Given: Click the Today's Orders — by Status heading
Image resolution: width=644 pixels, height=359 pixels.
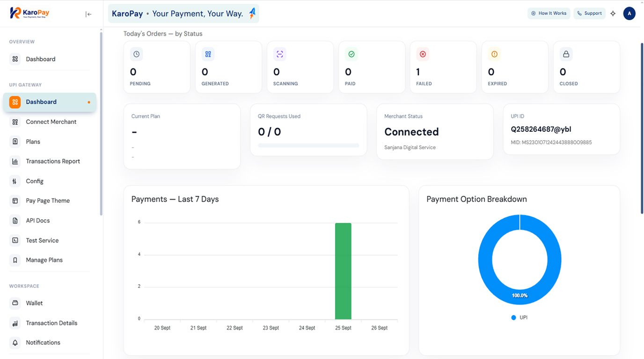Looking at the screenshot, I should tap(163, 34).
